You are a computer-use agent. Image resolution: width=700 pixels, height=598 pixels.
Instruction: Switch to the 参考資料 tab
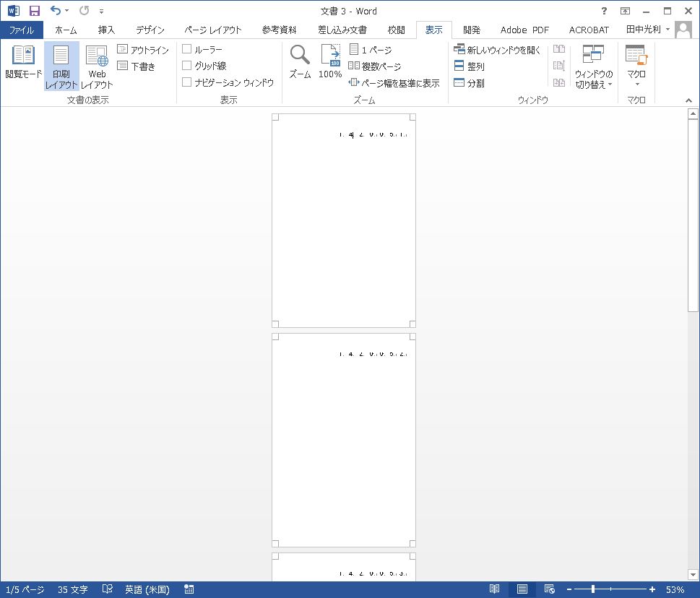tap(279, 30)
